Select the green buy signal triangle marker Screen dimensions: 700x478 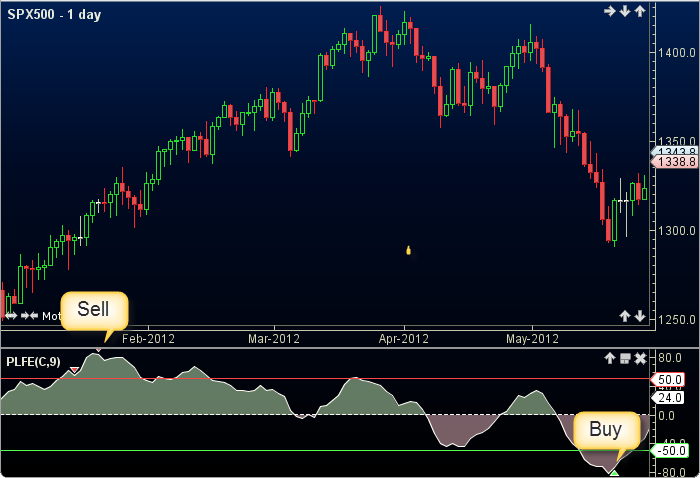click(615, 473)
